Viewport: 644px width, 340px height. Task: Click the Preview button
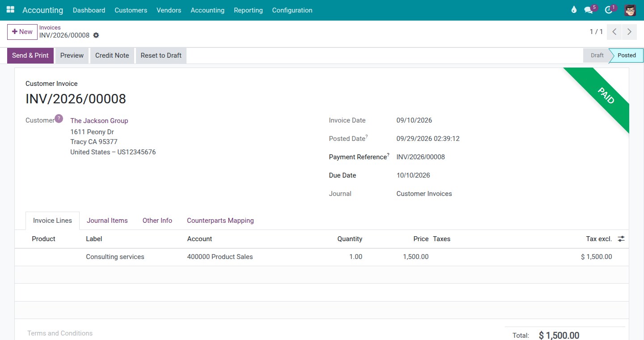coord(72,55)
